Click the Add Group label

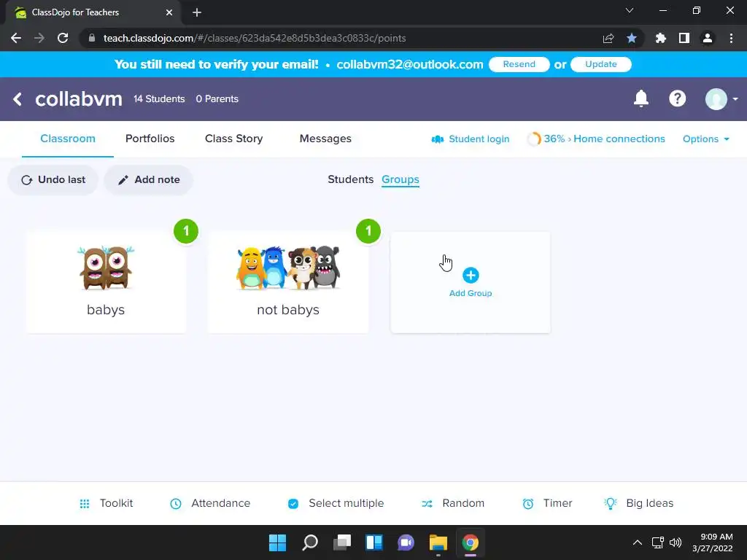pos(471,293)
